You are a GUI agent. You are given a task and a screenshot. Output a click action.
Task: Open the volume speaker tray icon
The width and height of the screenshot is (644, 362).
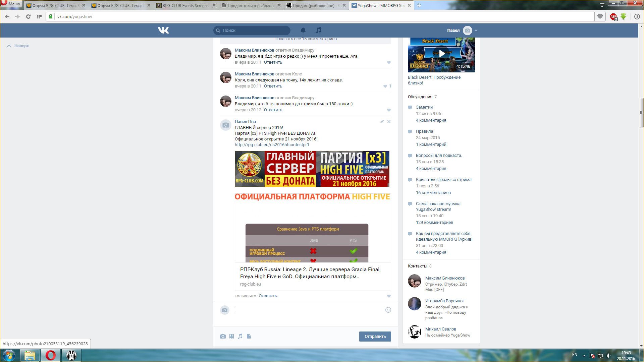click(608, 356)
